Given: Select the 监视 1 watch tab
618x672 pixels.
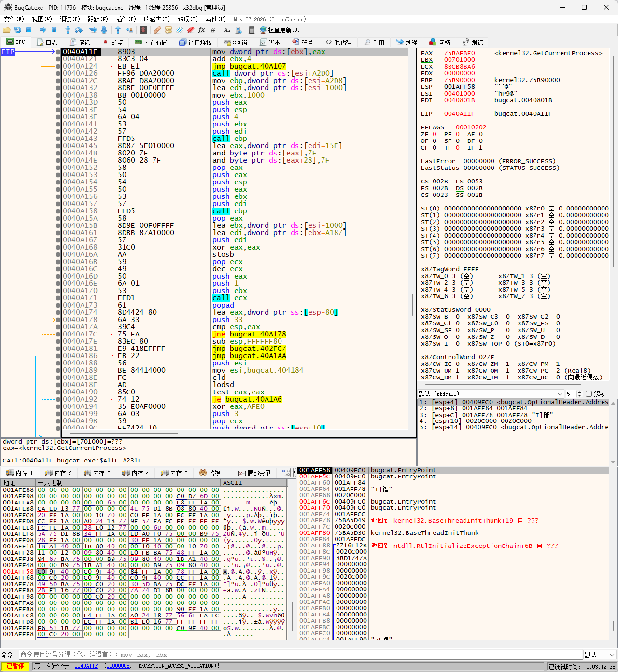Looking at the screenshot, I should pos(213,473).
